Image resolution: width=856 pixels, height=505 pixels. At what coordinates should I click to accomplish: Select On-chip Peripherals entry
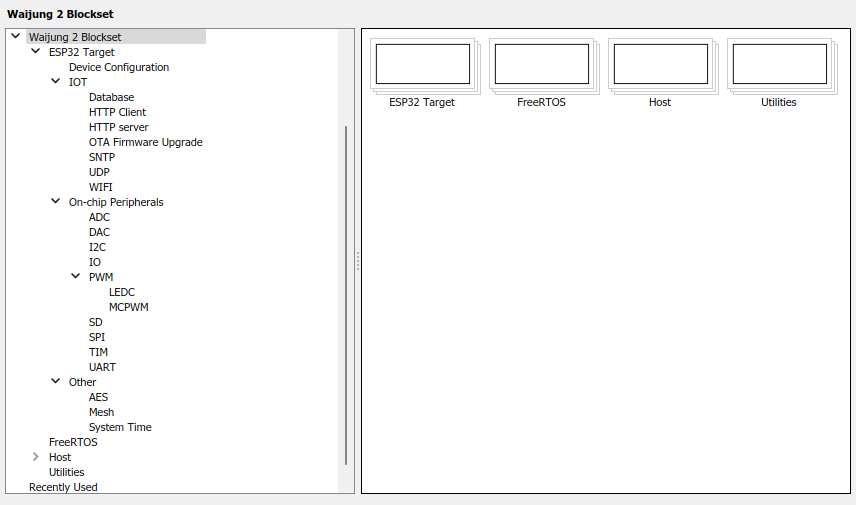click(116, 202)
